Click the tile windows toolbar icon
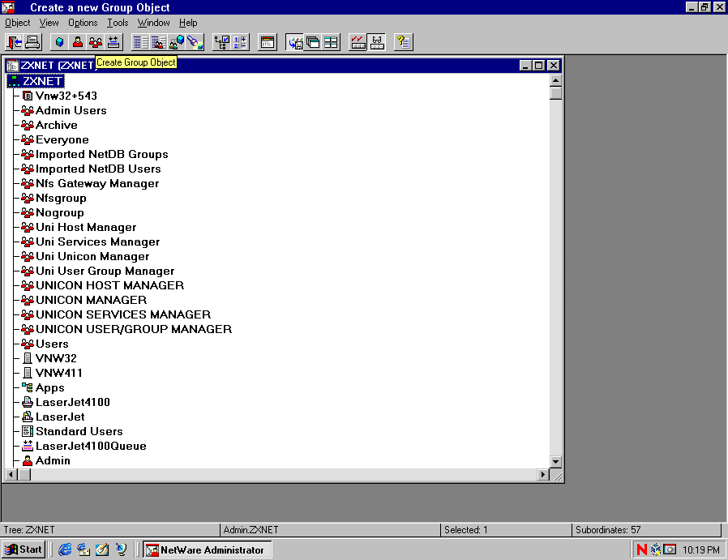The height and width of the screenshot is (560, 728). tap(331, 42)
